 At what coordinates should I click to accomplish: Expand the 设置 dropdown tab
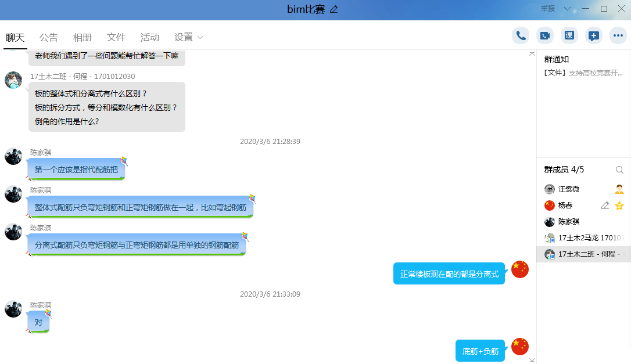click(x=189, y=37)
